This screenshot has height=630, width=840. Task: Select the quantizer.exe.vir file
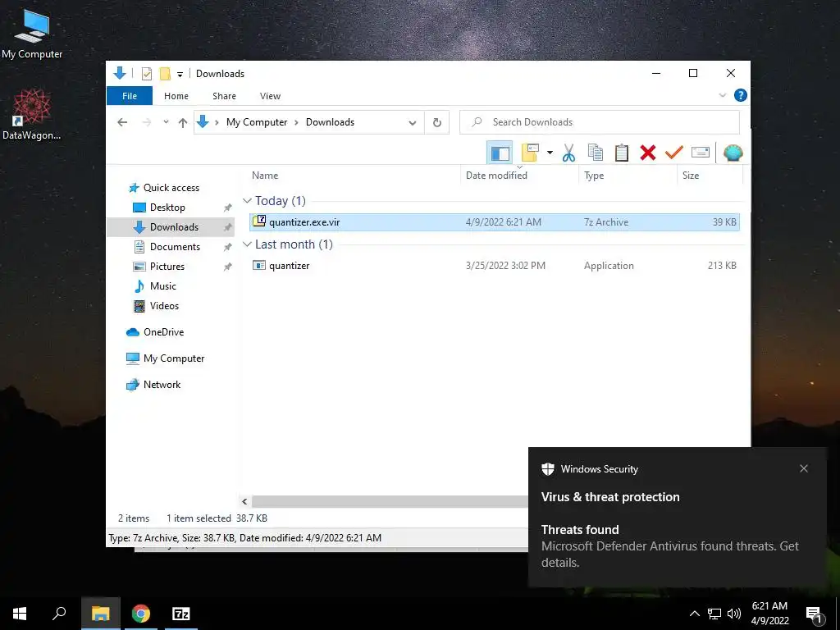click(x=495, y=221)
